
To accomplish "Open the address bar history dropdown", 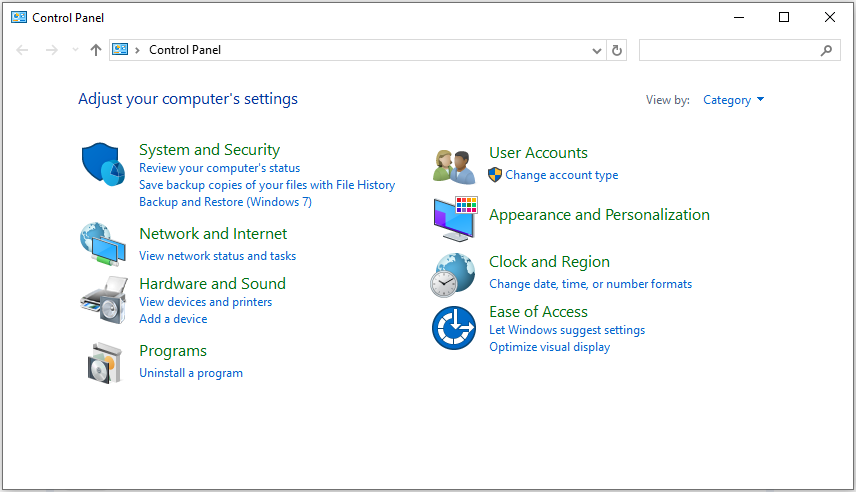I will click(597, 50).
